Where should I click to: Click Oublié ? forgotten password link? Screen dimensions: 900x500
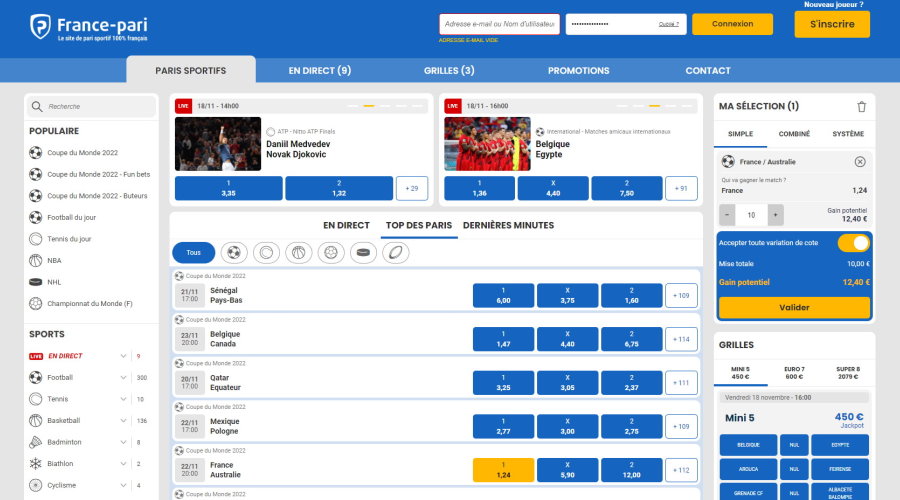pos(668,24)
